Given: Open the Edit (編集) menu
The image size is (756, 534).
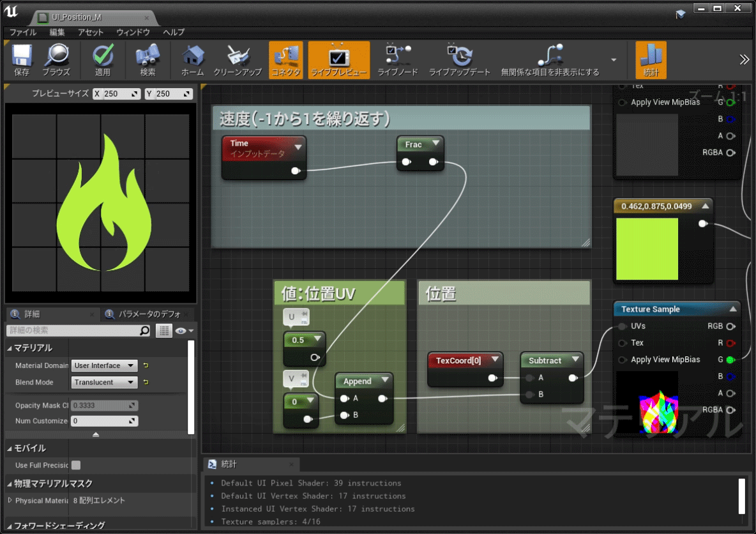Looking at the screenshot, I should [x=57, y=33].
